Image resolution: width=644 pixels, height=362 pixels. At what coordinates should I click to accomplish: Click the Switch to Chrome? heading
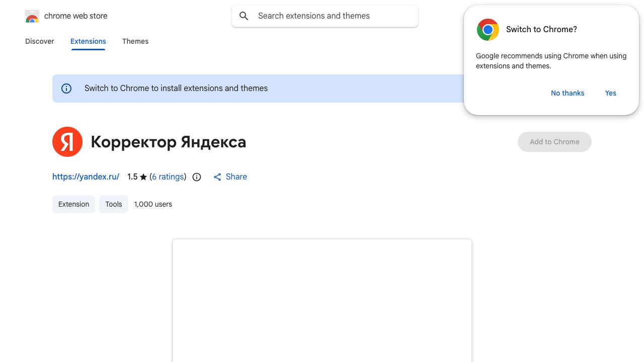coord(541,30)
